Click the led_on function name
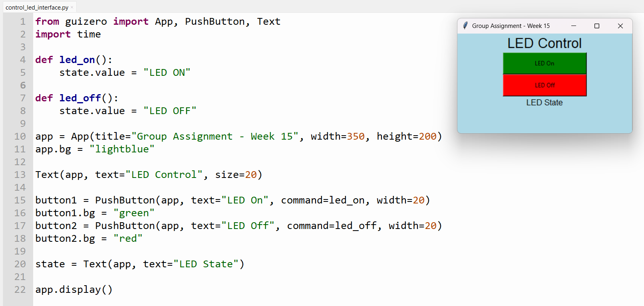 coord(77,60)
